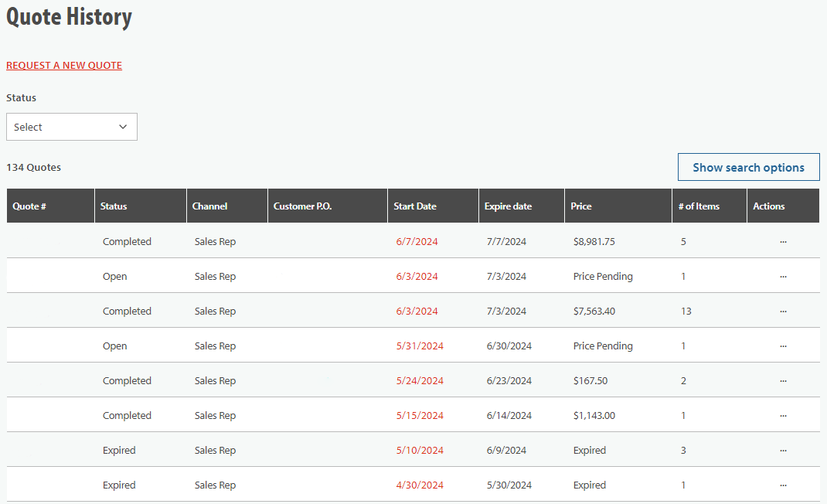The width and height of the screenshot is (827, 504).
Task: Click actions ellipsis for quote expired 6/9/2024
Action: coord(783,451)
